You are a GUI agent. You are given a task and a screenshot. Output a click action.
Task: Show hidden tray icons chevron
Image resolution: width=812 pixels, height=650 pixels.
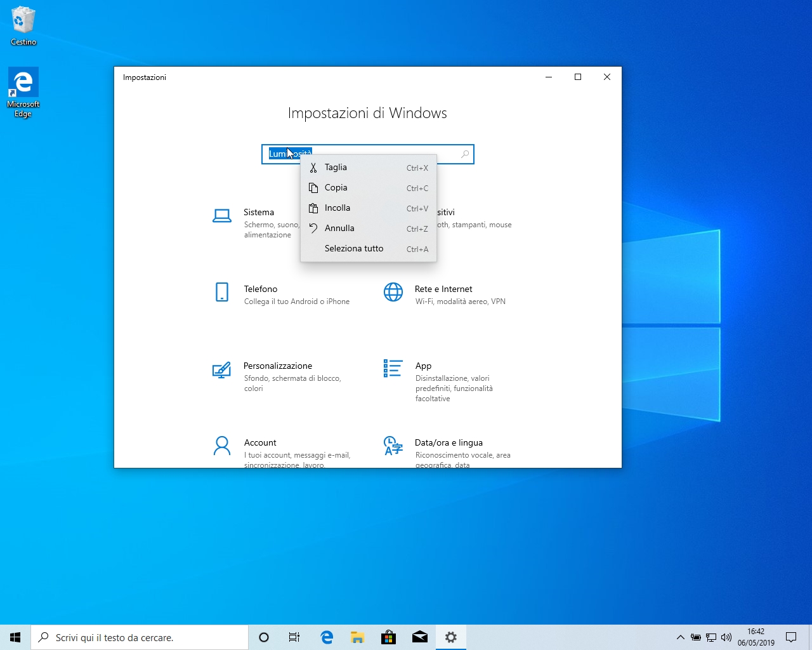click(x=681, y=637)
